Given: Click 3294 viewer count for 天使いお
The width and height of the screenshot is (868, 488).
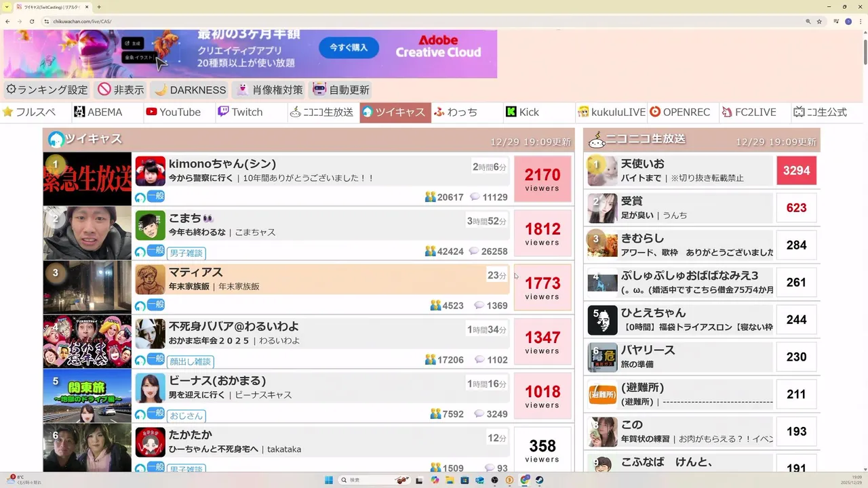Looking at the screenshot, I should [796, 171].
